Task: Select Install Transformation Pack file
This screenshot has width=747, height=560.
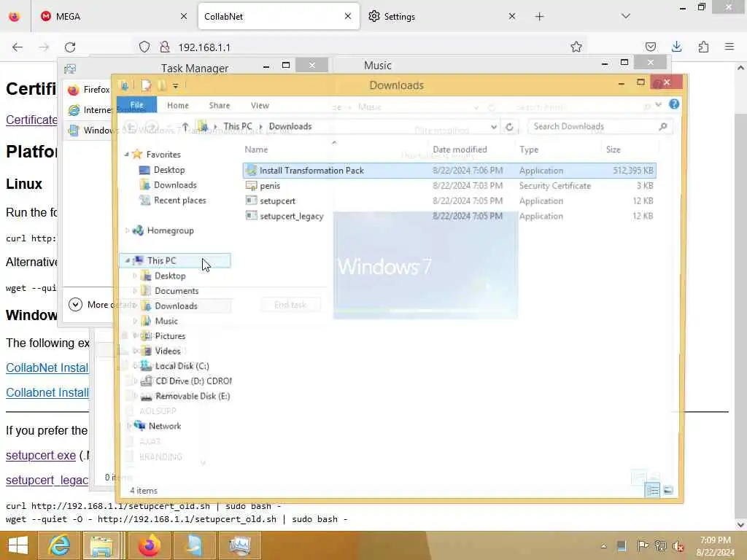Action: click(x=449, y=171)
